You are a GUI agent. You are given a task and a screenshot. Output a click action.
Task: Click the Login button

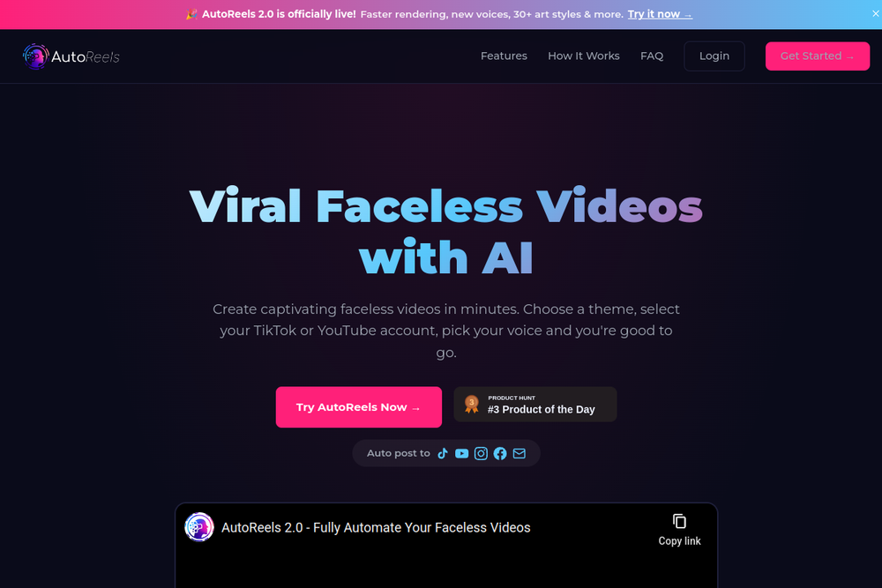coord(714,56)
